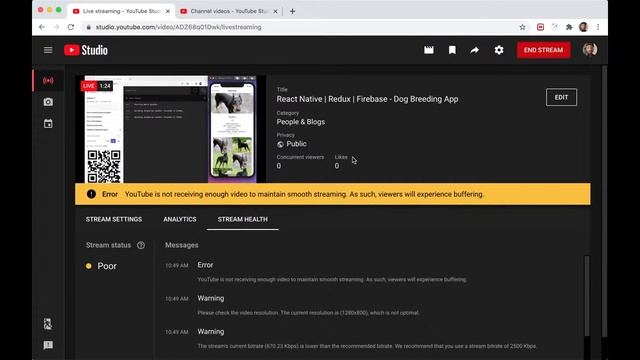Select the Live streaming browser tab

pyautogui.click(x=120, y=11)
